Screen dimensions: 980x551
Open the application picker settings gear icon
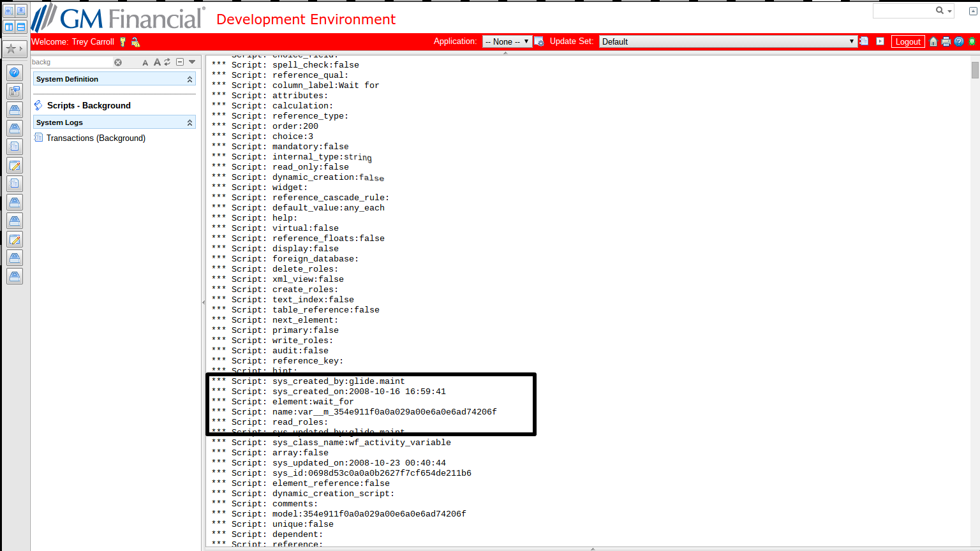[x=539, y=41]
